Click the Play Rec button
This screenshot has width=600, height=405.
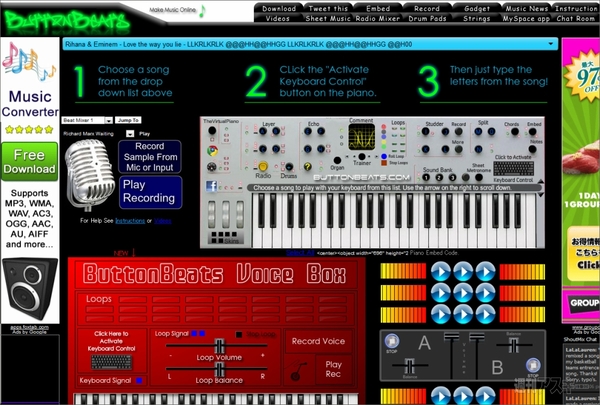coord(333,369)
